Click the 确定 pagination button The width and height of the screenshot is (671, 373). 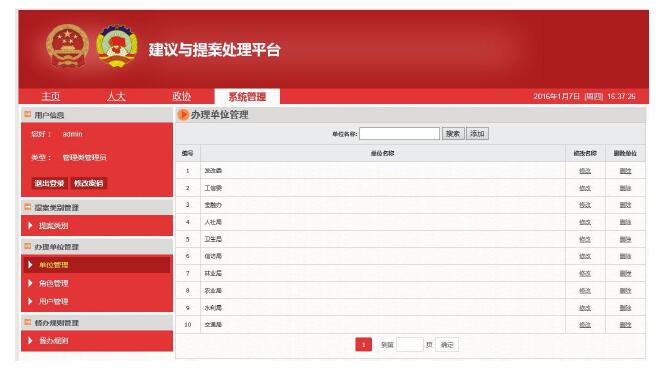(x=447, y=344)
